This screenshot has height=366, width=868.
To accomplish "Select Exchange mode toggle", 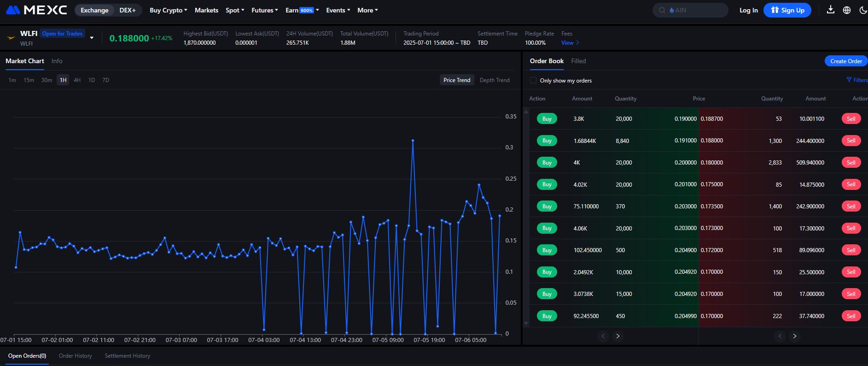I will (x=94, y=10).
